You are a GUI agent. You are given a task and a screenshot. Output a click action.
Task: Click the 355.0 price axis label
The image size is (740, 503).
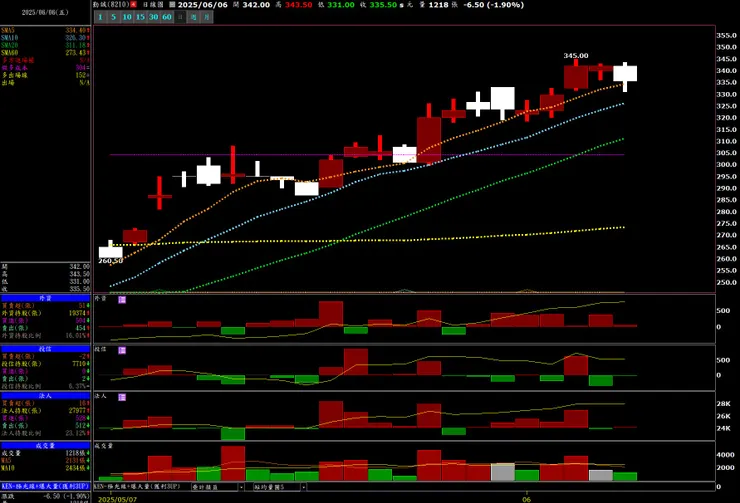(726, 35)
